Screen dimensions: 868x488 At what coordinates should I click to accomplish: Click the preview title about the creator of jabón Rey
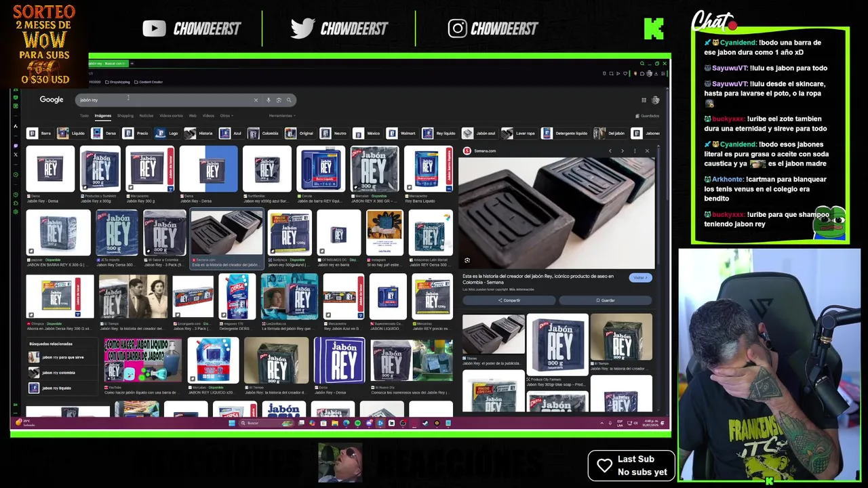[x=538, y=279]
